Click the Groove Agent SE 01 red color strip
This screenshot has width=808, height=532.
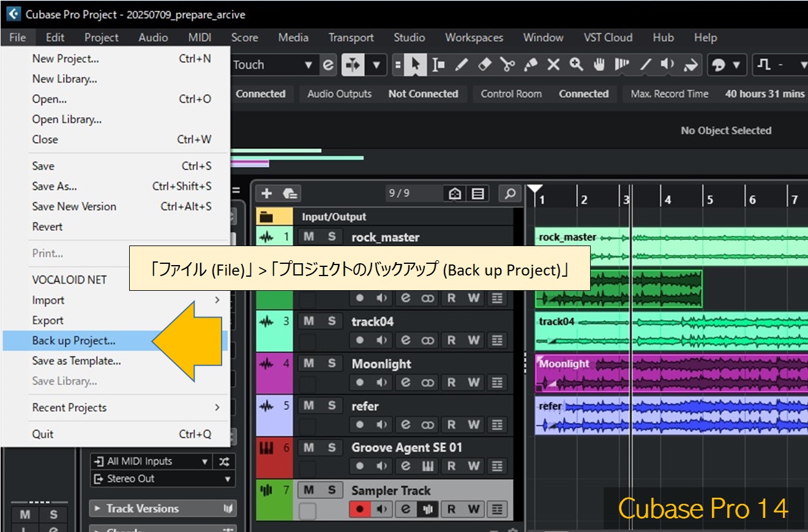pos(274,458)
